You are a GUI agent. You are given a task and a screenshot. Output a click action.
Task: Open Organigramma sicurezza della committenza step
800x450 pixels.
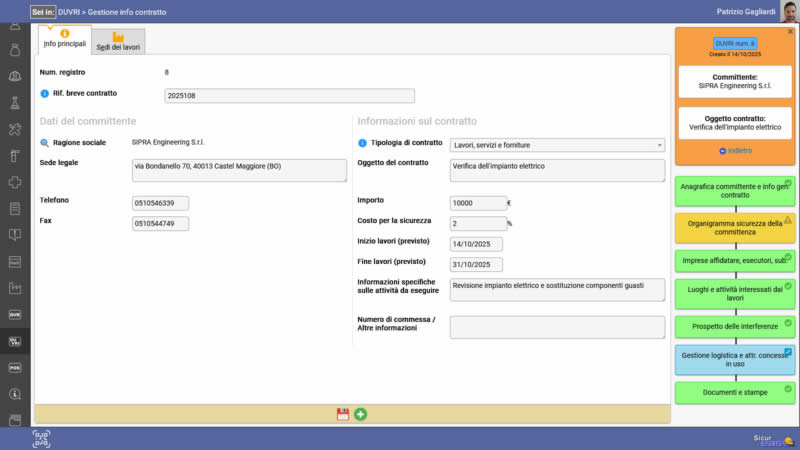(735, 228)
